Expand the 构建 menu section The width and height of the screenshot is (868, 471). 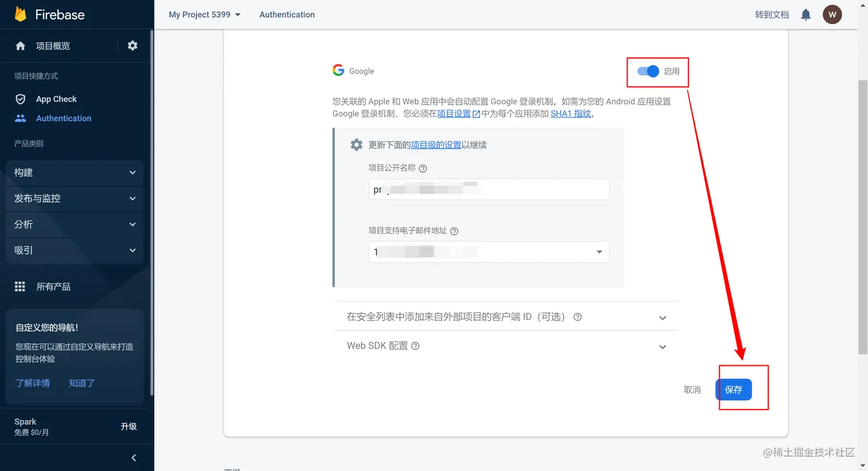[x=75, y=172]
